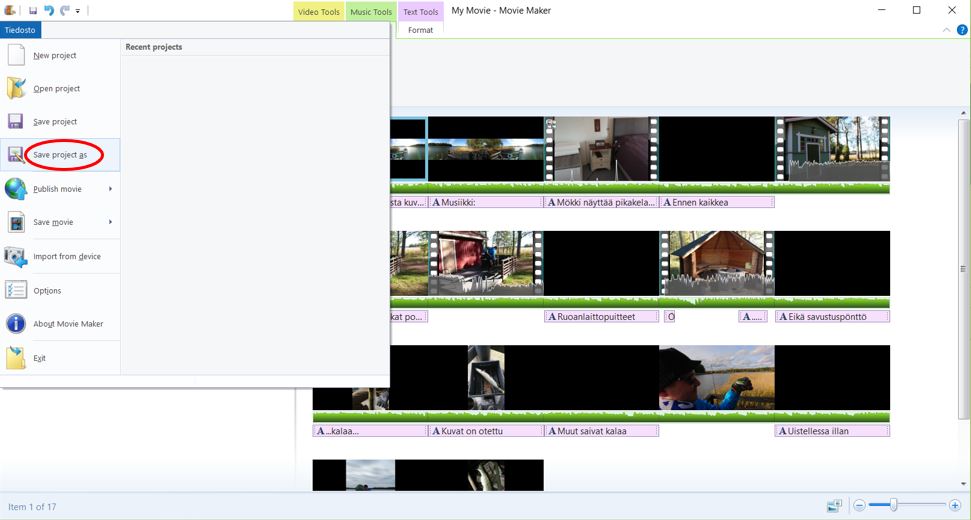Open the Customize Quick Access Toolbar dropdown
Viewport: 971px width, 520px height.
point(78,11)
